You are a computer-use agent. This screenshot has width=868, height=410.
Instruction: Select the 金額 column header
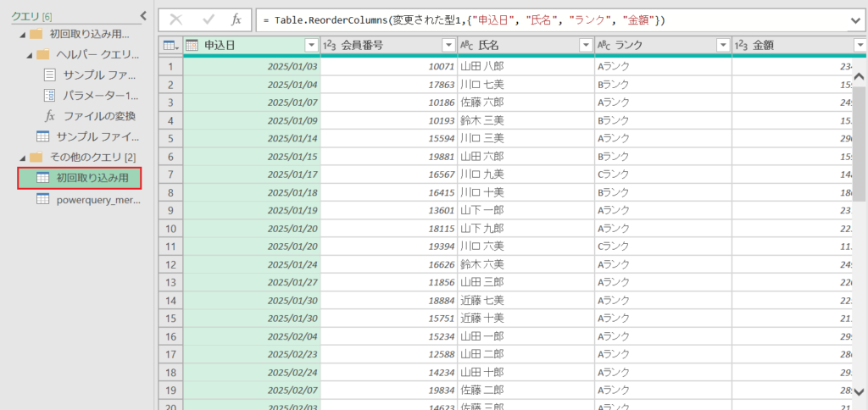point(800,46)
